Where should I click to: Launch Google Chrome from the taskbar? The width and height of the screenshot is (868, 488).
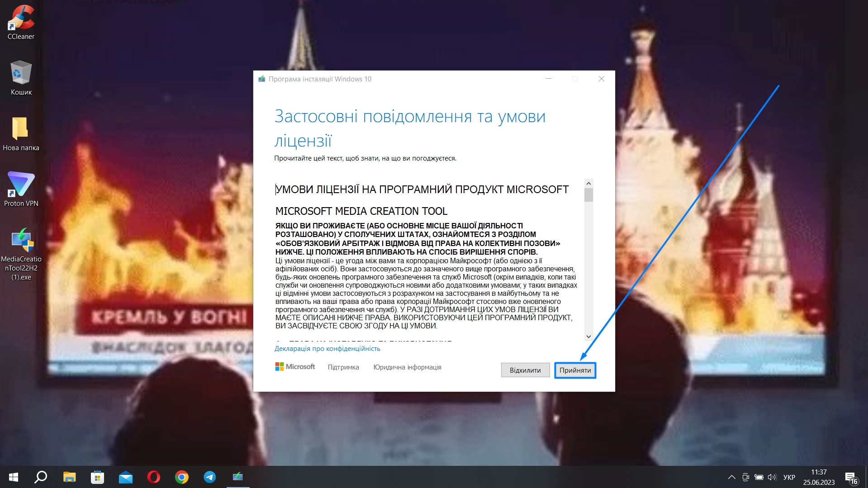(x=181, y=477)
